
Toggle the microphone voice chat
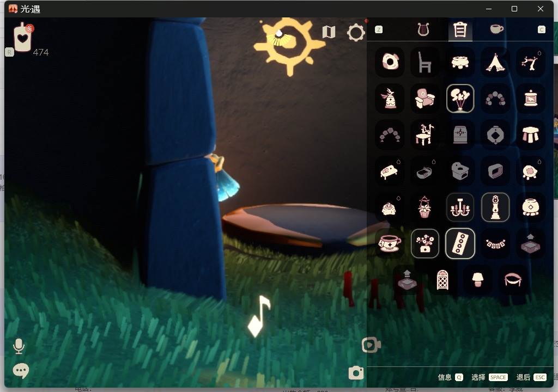tap(19, 346)
